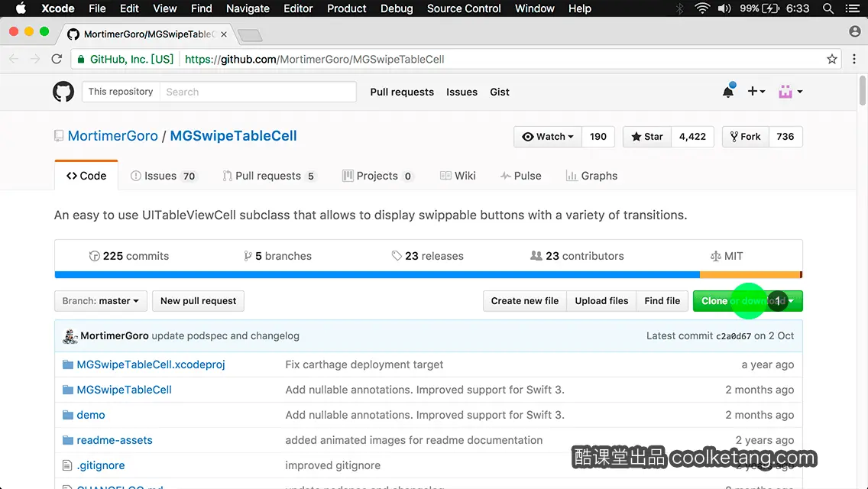Open the Product menu in the menu bar
868x489 pixels.
347,8
